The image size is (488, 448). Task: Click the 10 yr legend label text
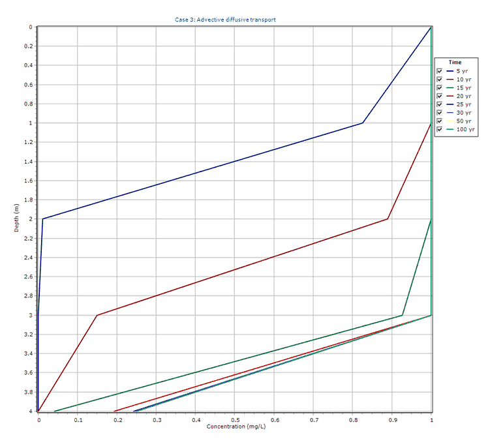pos(463,79)
